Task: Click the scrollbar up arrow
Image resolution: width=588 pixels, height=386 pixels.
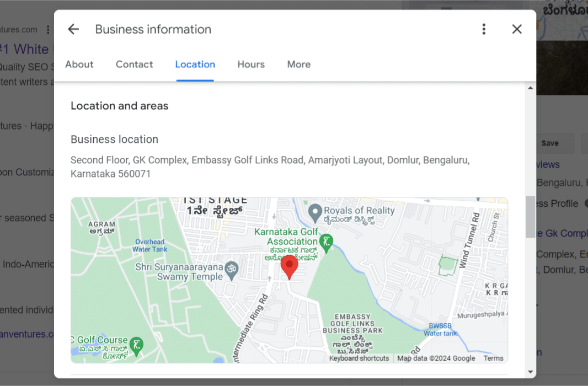Action: 530,88
